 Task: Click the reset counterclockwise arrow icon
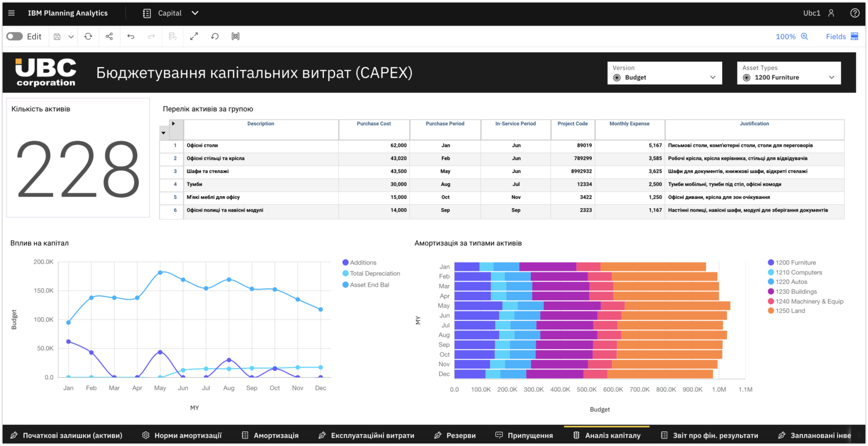tap(215, 36)
